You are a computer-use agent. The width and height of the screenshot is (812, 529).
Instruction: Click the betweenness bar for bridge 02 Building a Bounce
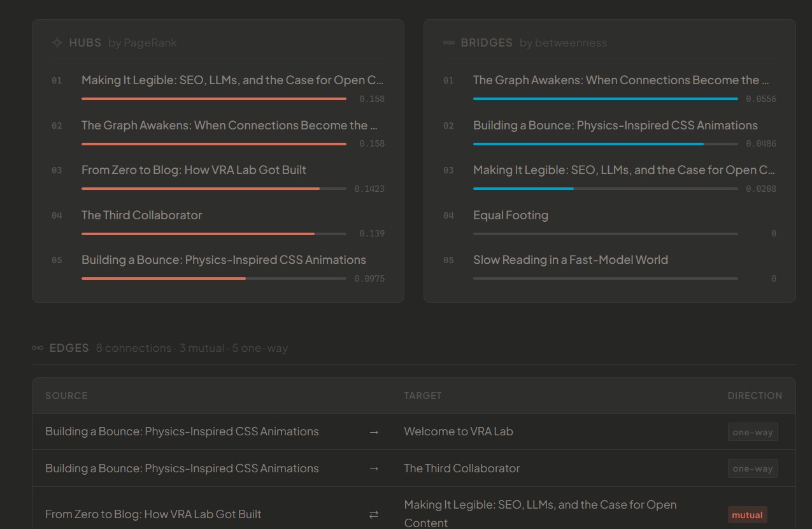pos(606,144)
